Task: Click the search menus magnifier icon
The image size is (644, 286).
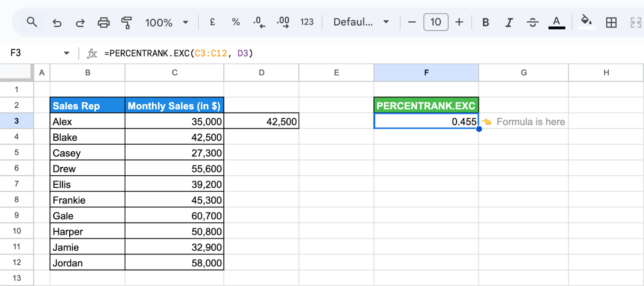Action: 32,22
